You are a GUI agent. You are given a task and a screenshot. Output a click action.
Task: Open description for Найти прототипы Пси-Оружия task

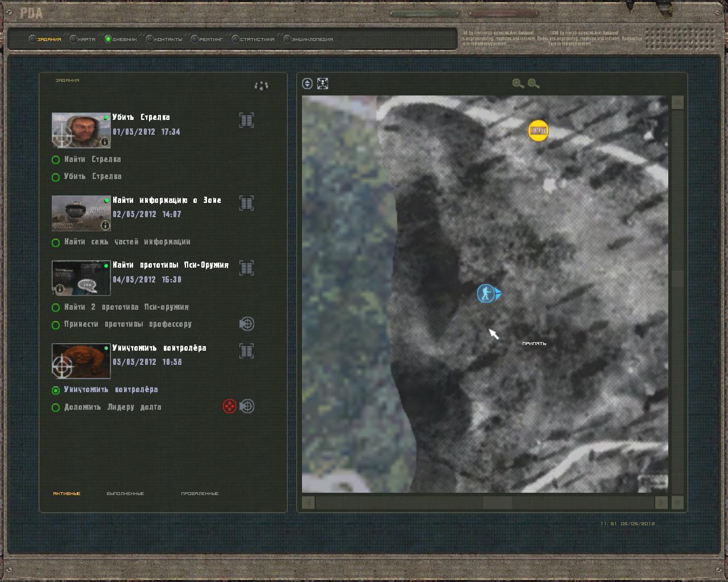pos(246,268)
